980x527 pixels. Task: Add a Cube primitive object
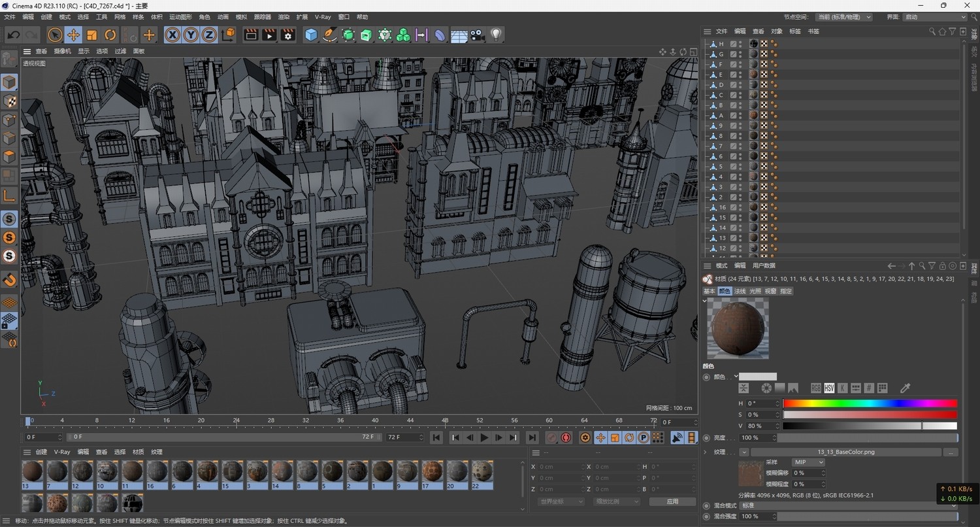(311, 35)
